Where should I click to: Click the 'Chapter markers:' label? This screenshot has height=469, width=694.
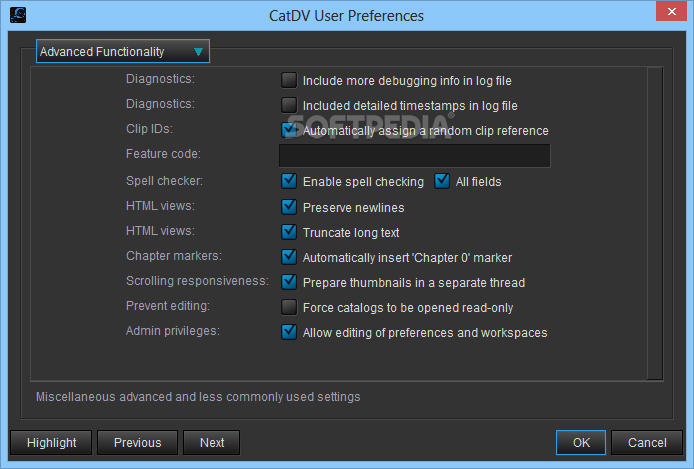(x=174, y=256)
